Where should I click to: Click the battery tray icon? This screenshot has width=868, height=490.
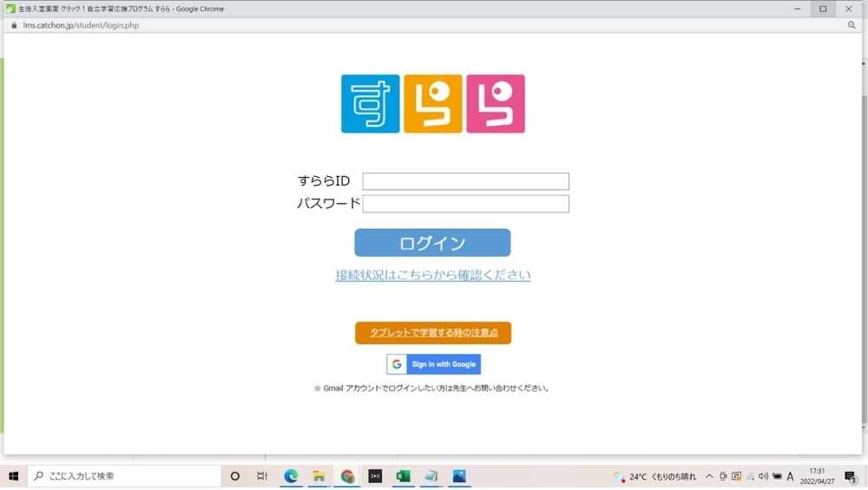[777, 476]
